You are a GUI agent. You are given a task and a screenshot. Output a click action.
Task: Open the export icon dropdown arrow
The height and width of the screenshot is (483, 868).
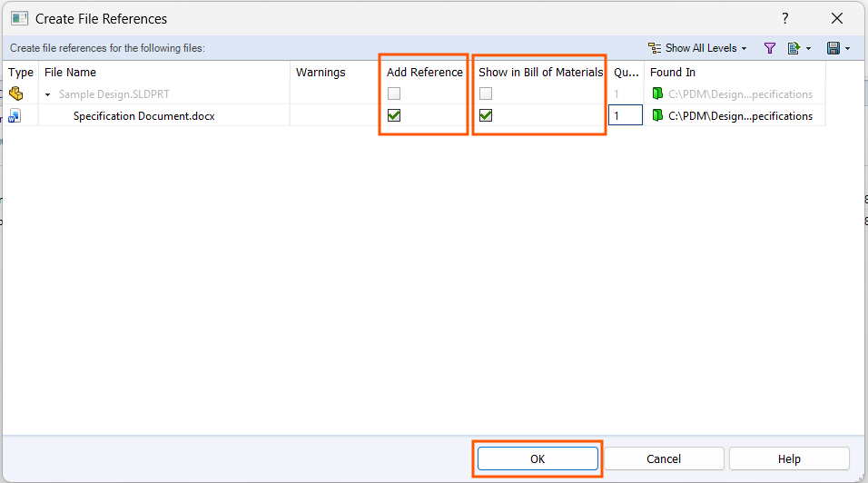pyautogui.click(x=809, y=49)
